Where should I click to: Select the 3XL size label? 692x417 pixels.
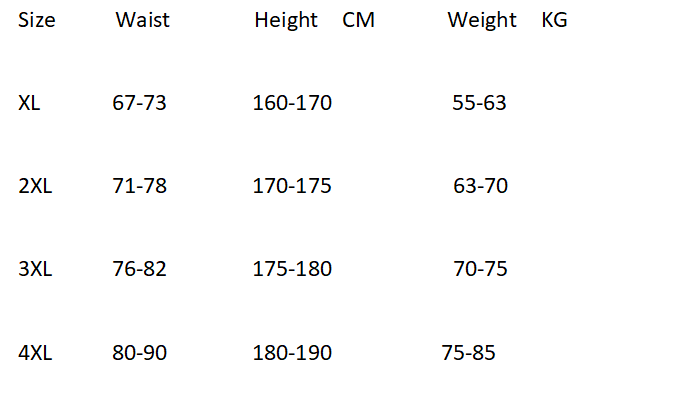35,269
